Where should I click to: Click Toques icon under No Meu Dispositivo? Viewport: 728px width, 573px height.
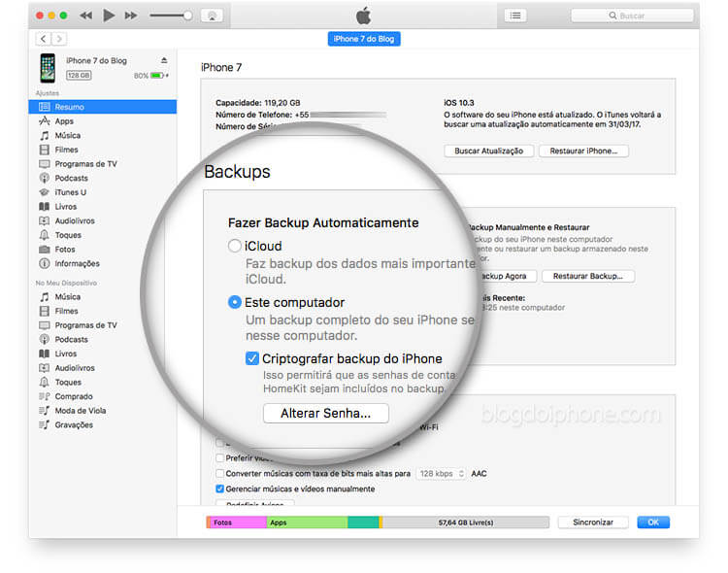[x=44, y=382]
